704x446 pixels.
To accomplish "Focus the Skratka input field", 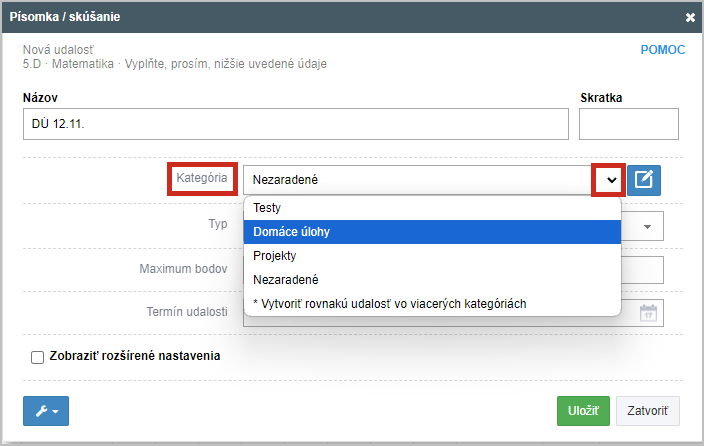I will tap(629, 124).
